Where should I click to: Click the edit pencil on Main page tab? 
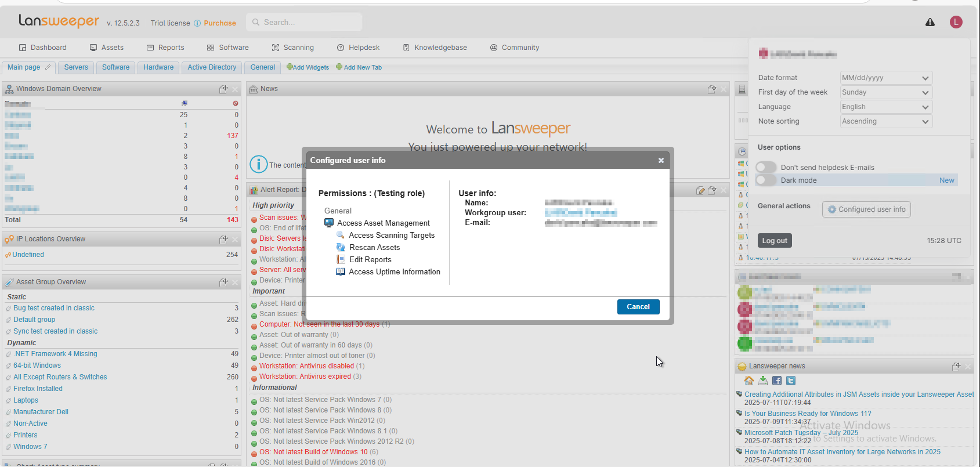(x=48, y=67)
